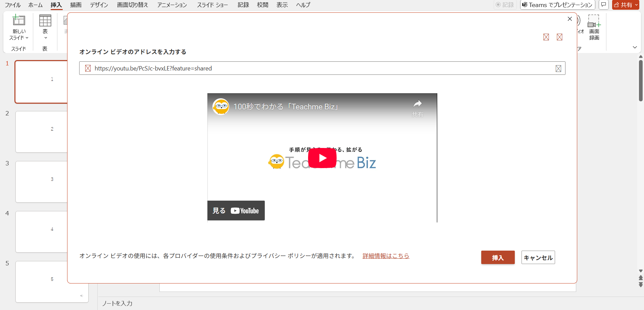
Task: Click the vertical scrollbar thumb
Action: point(641,81)
